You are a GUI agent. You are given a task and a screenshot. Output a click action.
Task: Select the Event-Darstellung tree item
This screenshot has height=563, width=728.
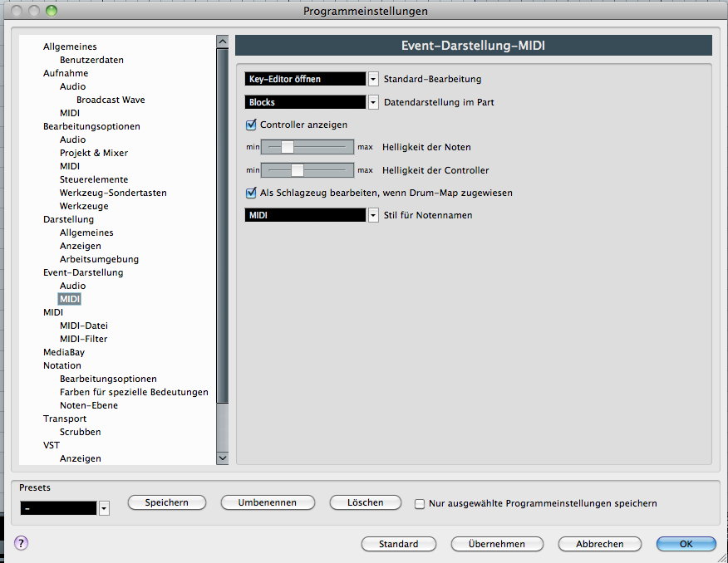click(x=83, y=272)
